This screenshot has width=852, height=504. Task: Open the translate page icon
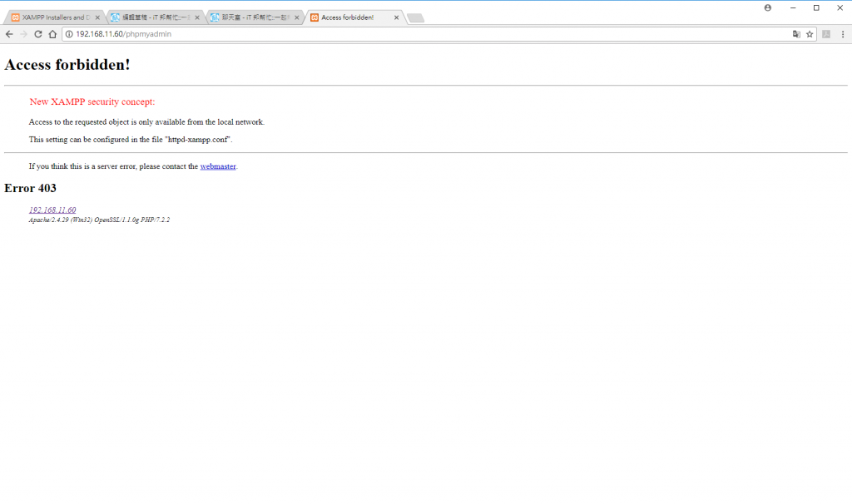click(x=796, y=33)
